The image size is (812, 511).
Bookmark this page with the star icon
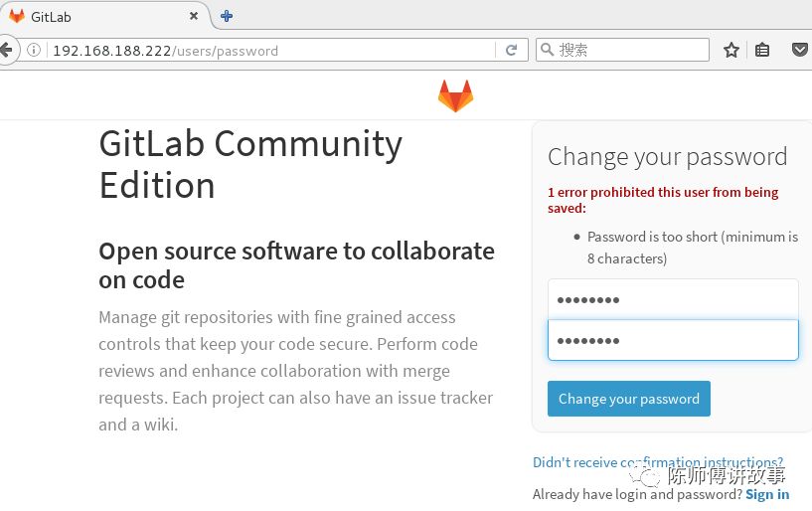[x=731, y=50]
